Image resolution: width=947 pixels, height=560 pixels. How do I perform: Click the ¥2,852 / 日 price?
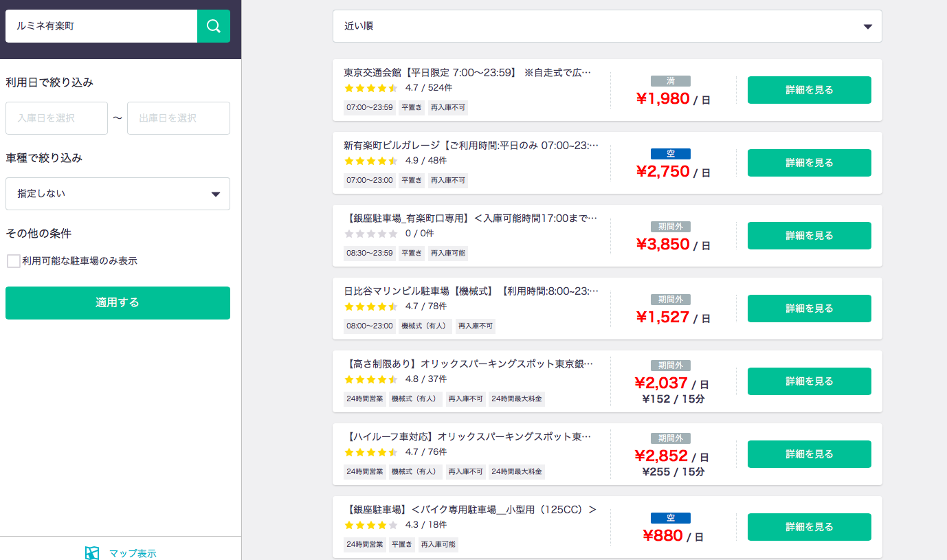tap(671, 456)
